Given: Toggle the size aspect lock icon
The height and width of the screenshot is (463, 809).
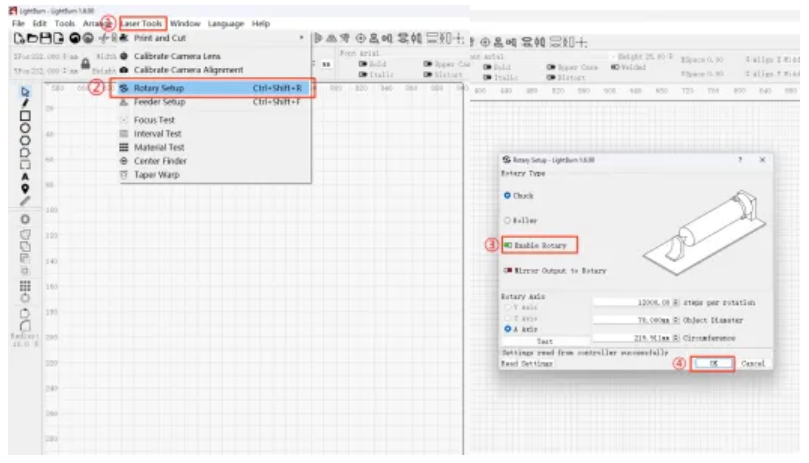Looking at the screenshot, I should click(x=86, y=63).
